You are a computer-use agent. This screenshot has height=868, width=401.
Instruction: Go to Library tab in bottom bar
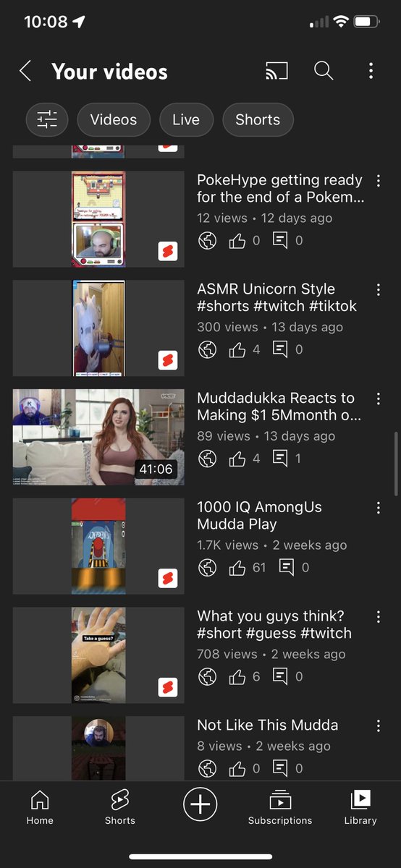point(360,807)
